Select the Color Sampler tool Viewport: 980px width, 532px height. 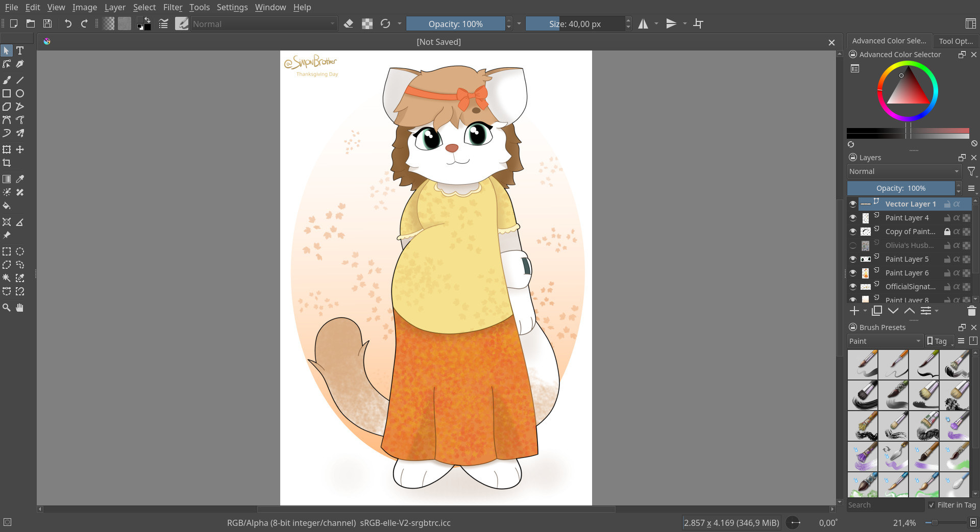20,179
